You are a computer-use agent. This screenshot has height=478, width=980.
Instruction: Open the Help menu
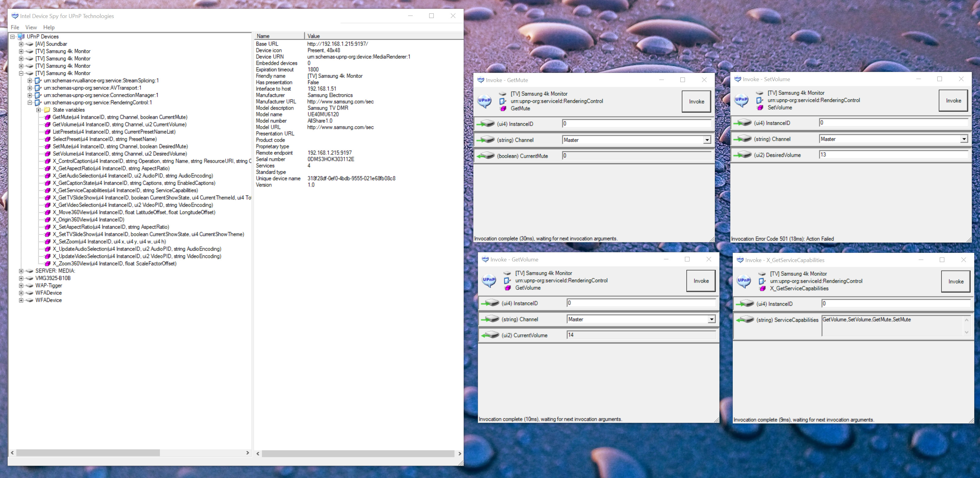tap(49, 27)
